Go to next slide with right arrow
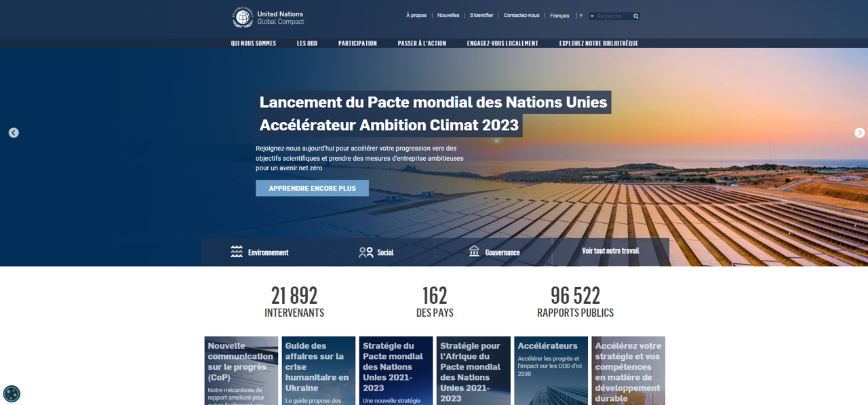Screen dimensions: 868x405 point(859,133)
